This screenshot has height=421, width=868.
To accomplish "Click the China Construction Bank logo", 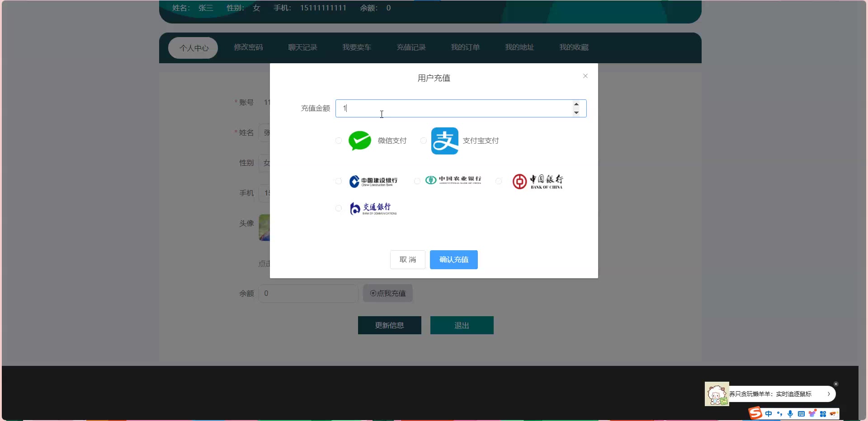I will (373, 181).
